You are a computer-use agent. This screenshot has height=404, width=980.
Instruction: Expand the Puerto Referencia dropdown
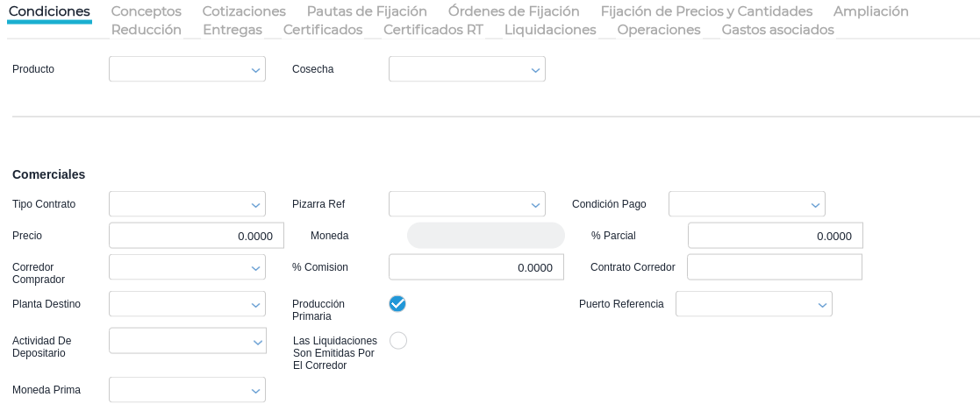[x=754, y=304]
